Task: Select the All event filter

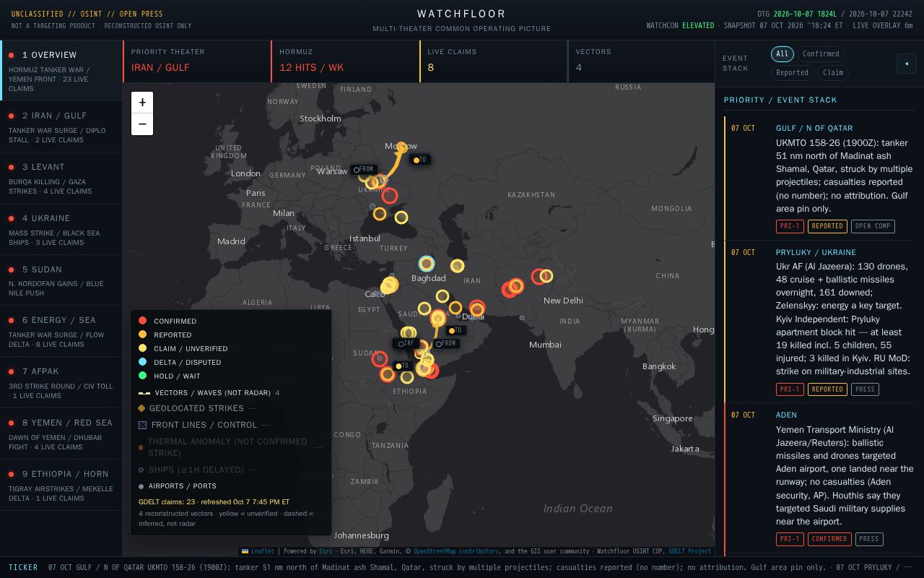Action: pyautogui.click(x=783, y=54)
